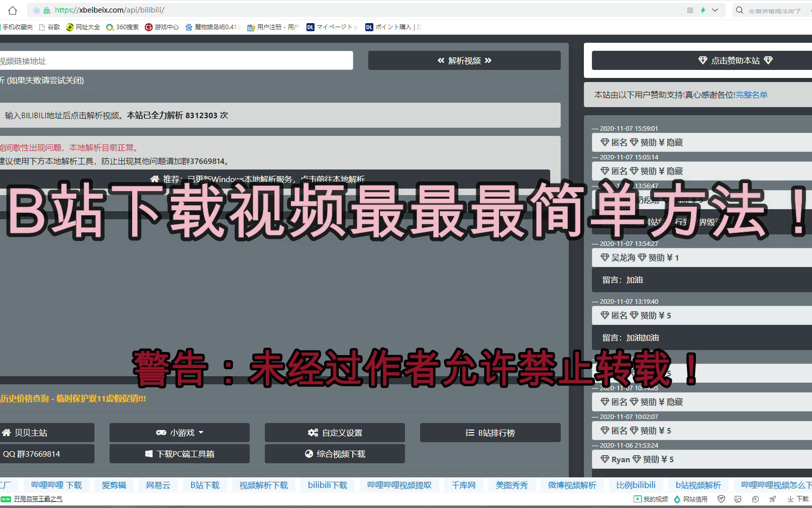
Task: Open the ポイント購入 bookmark
Action: click(x=393, y=27)
